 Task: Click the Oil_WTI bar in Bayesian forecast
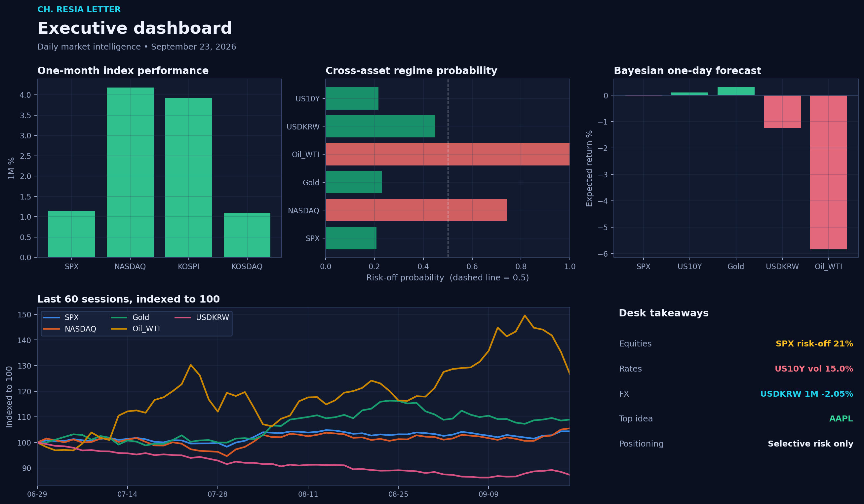[x=828, y=172]
